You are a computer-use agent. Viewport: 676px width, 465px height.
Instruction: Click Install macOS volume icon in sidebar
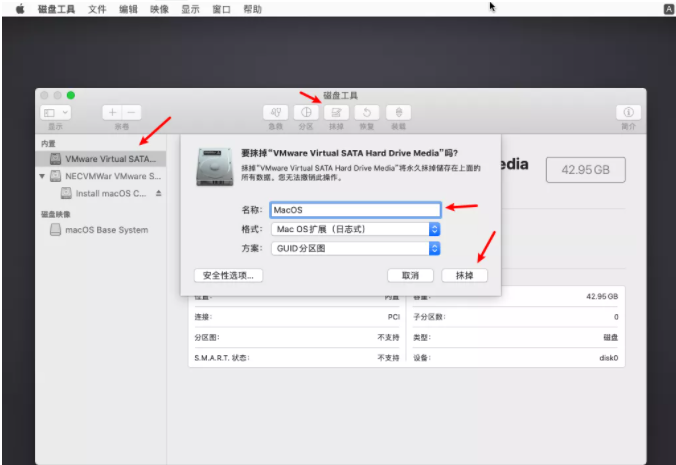[x=66, y=193]
